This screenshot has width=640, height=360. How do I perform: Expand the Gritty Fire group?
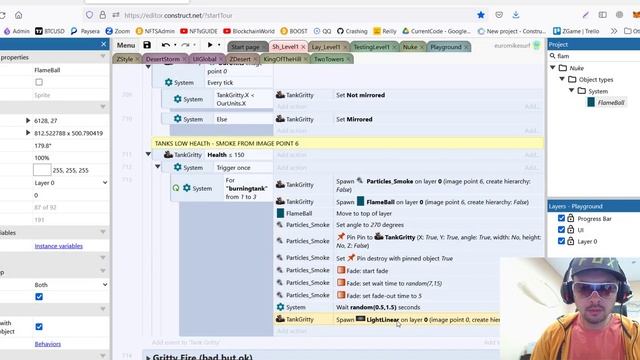148,358
